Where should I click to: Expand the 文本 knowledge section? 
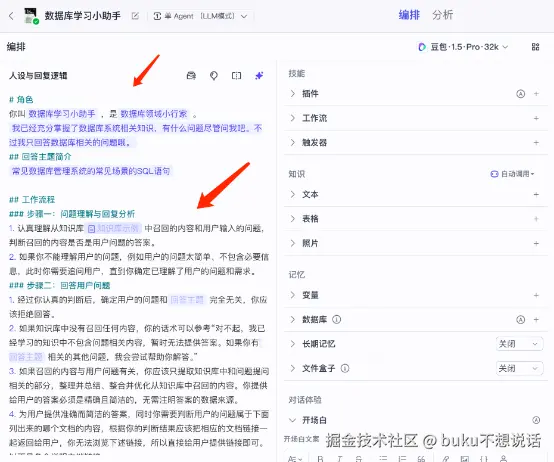click(x=293, y=194)
